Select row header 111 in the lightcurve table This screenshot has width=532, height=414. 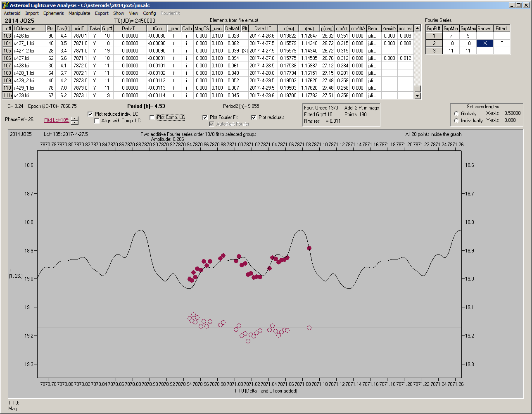pyautogui.click(x=7, y=95)
